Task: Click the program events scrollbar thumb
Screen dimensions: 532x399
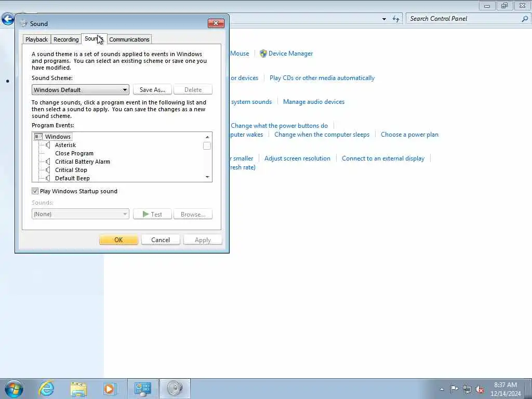Action: (207, 146)
